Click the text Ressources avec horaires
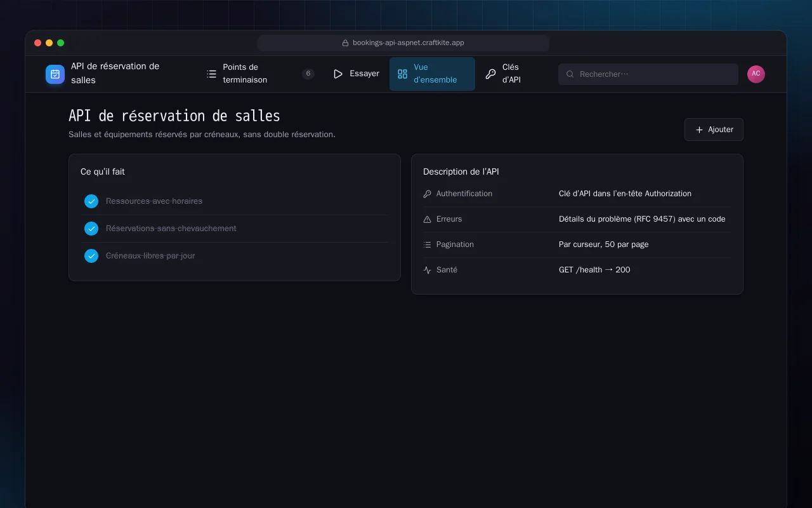 [154, 201]
